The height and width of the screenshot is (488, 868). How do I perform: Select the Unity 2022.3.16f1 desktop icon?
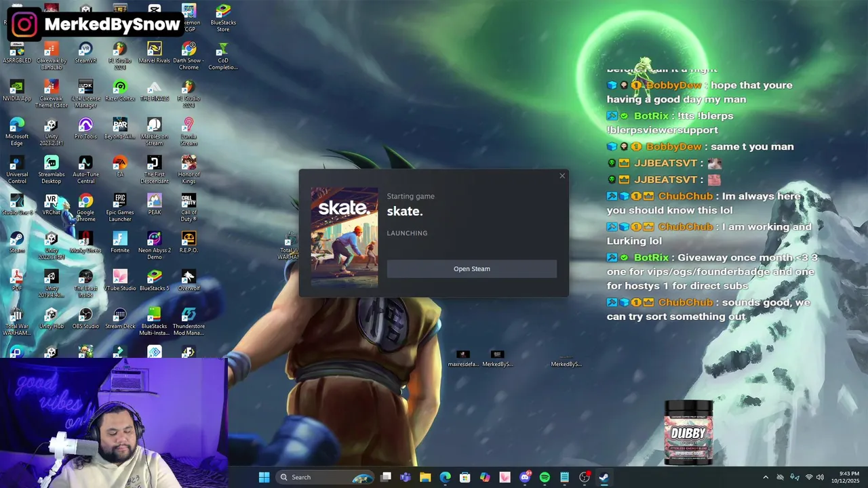coord(51,245)
